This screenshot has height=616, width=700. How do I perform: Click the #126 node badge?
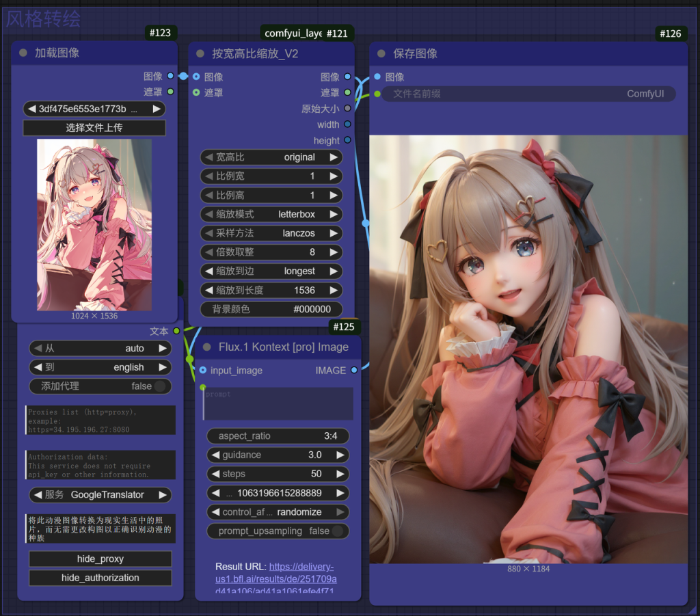(670, 34)
